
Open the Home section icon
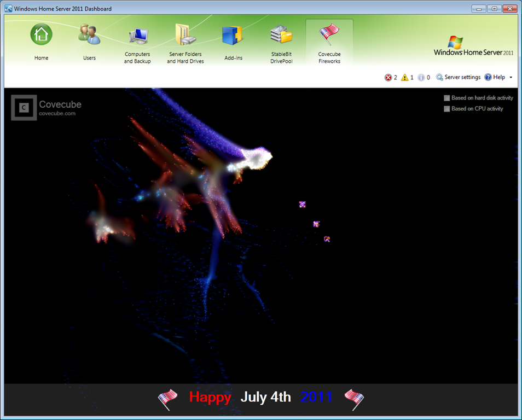(x=41, y=35)
